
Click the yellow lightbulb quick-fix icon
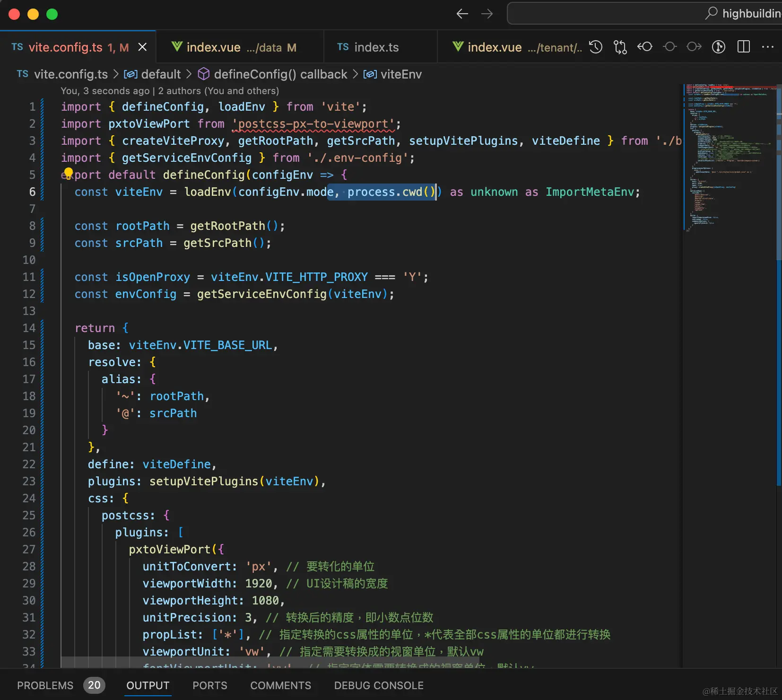pos(68,173)
